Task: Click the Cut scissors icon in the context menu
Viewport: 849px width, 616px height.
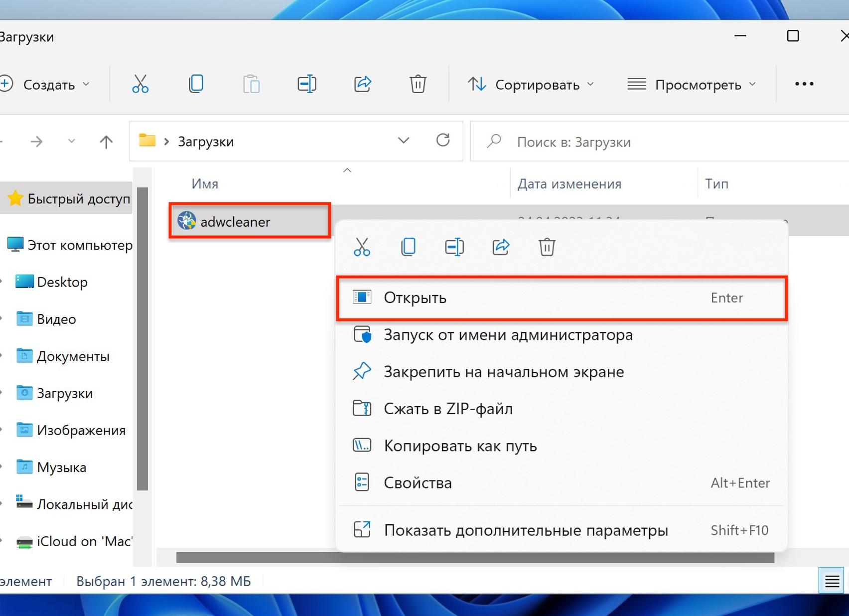Action: (x=362, y=247)
